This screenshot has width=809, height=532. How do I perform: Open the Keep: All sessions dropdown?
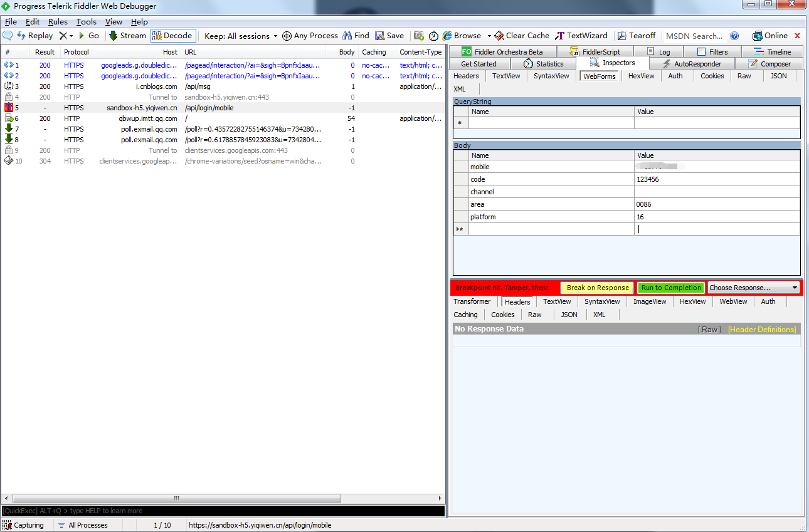(x=241, y=36)
